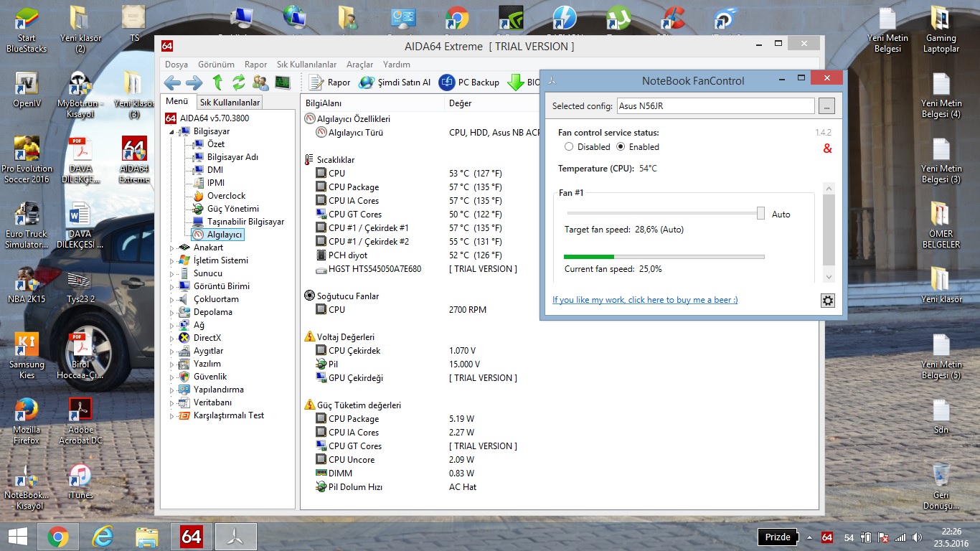This screenshot has height=551, width=980.
Task: Open the Rapor menu in menu bar
Action: pyautogui.click(x=255, y=65)
